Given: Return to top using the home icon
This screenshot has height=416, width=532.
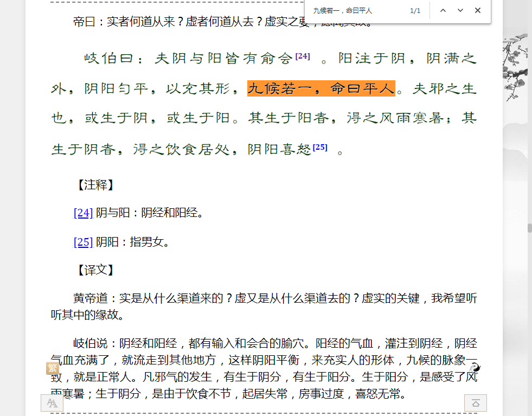Looking at the screenshot, I should coord(476,403).
